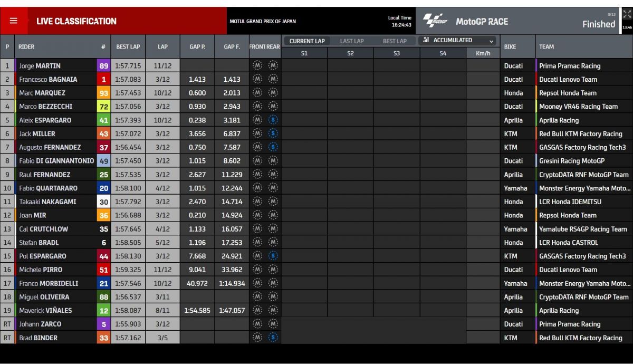Open the ACCUMULATED dropdown
Viewport: 633px width, 364px height.
pos(457,41)
